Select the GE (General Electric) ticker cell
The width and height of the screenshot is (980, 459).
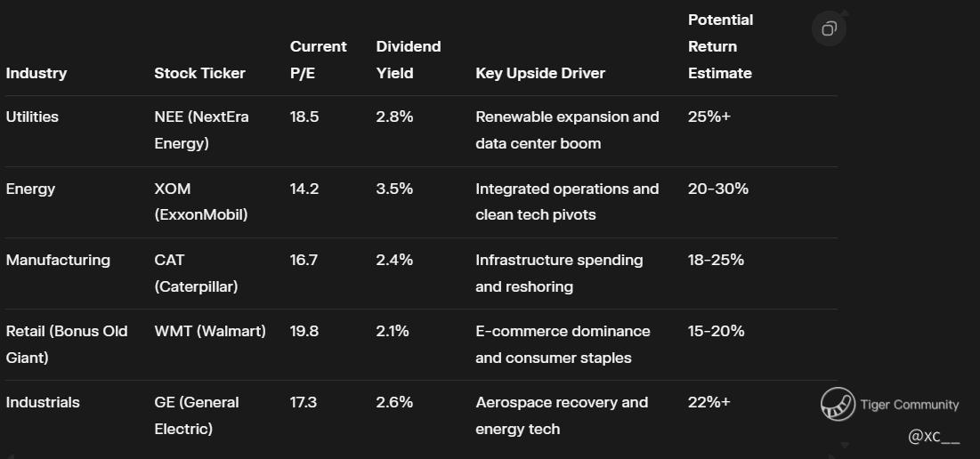pyautogui.click(x=197, y=415)
